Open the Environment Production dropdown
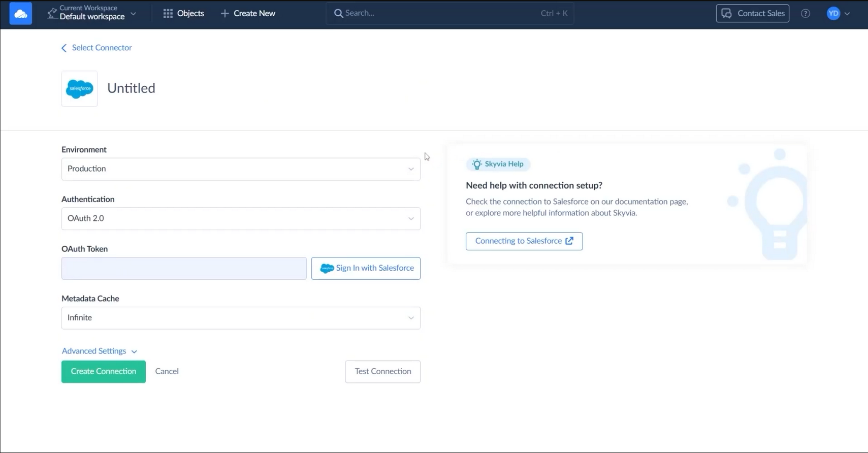The height and width of the screenshot is (453, 868). click(241, 169)
